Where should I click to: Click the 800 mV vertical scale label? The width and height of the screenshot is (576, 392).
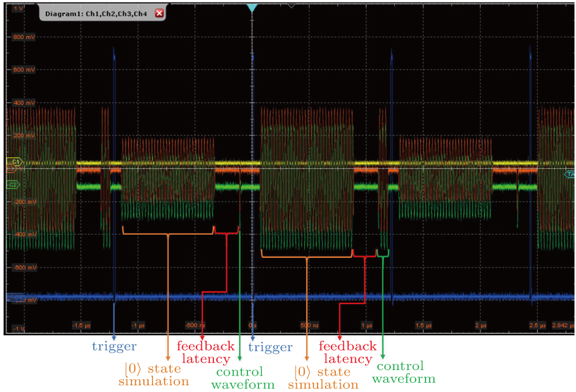pos(24,37)
